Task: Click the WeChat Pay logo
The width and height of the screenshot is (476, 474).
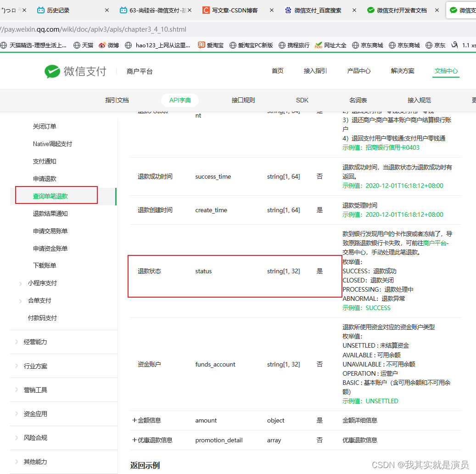Action: 75,71
